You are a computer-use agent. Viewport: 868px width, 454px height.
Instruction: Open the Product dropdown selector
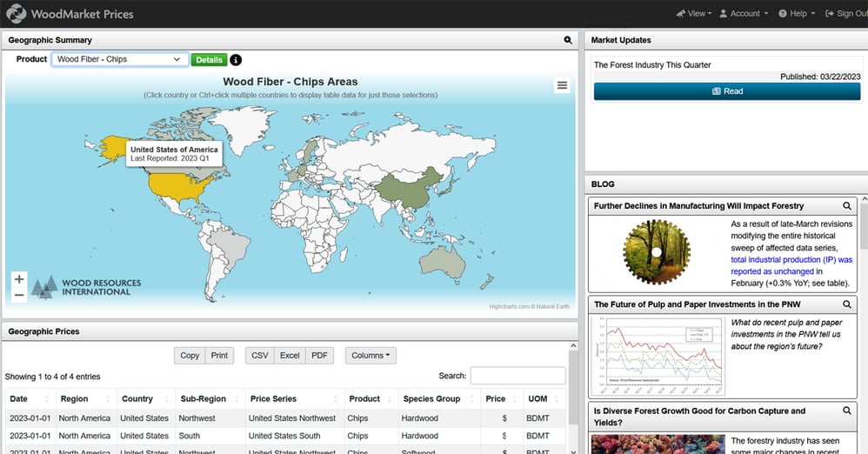coord(119,59)
